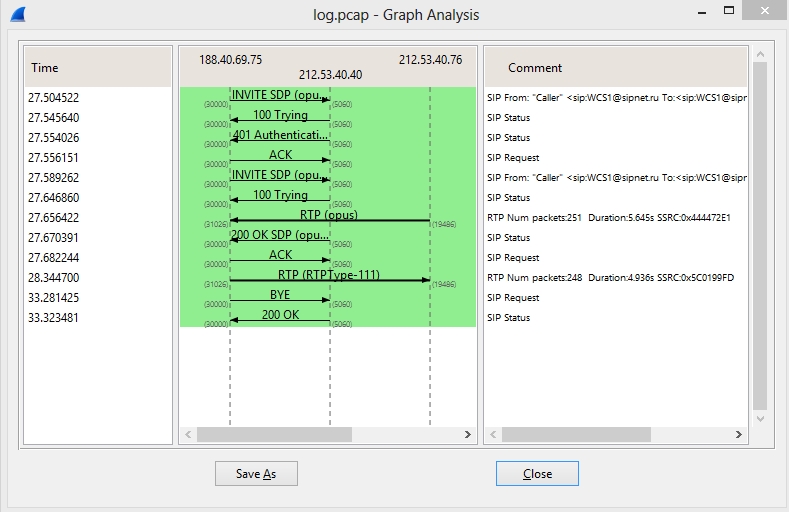Select the BYE request at 33.281425

tap(280, 298)
